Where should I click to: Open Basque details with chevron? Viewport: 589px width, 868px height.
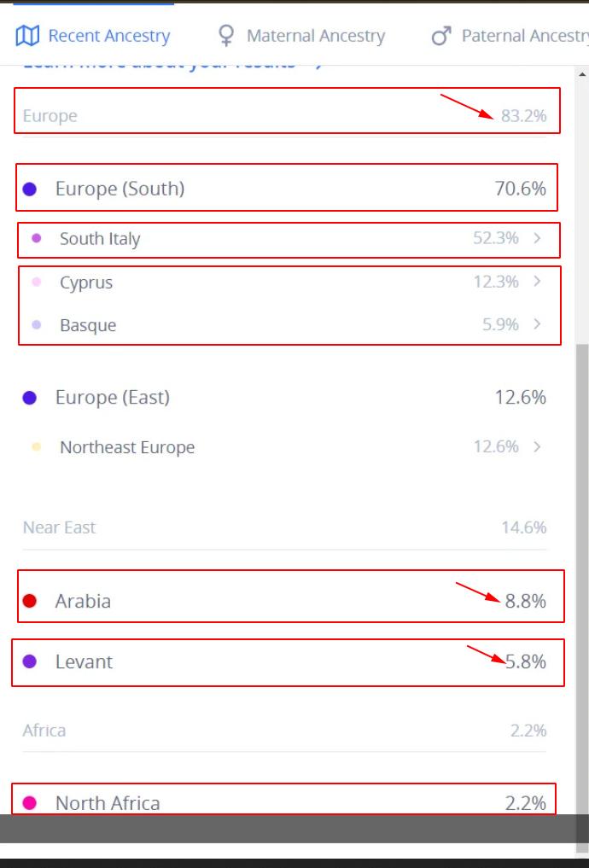click(x=537, y=323)
